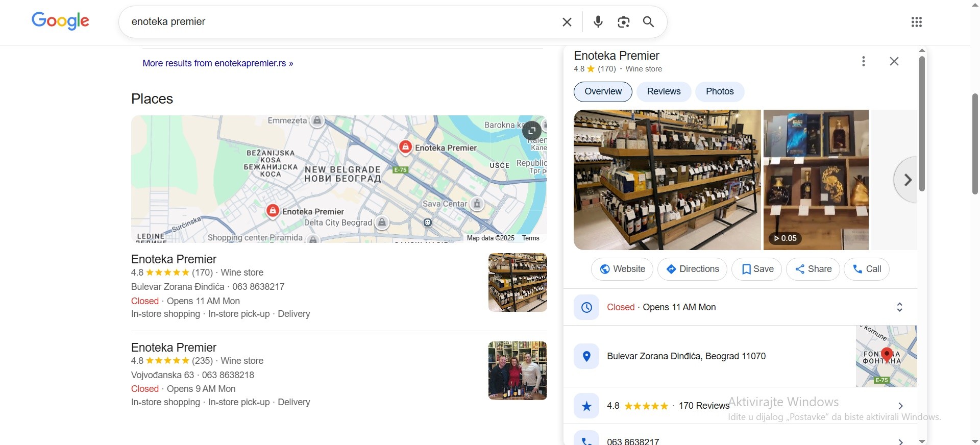Open the mini map beside the address

click(887, 356)
